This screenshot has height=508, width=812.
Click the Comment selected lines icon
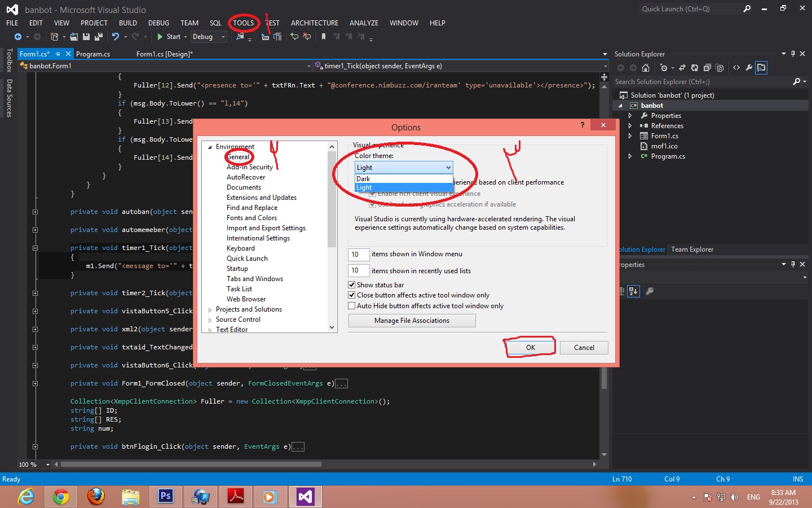point(294,37)
